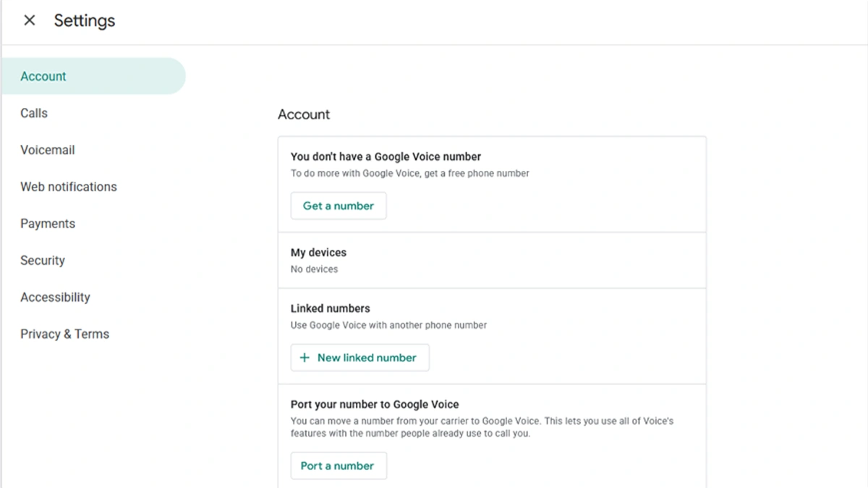
Task: Click the Settings page title
Action: point(85,21)
